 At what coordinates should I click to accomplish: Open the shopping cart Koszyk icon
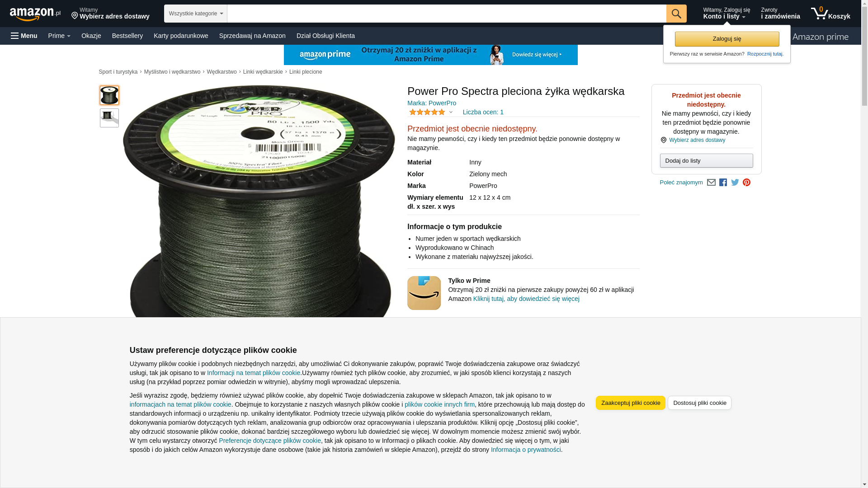click(x=830, y=14)
